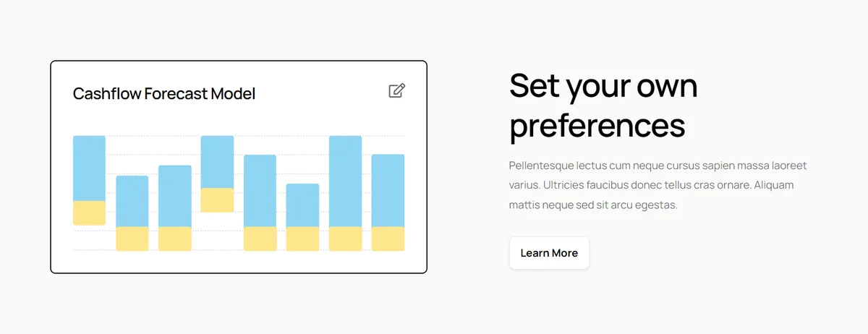The image size is (868, 334).
Task: Click the fifth blue bar in chart
Action: (x=260, y=191)
